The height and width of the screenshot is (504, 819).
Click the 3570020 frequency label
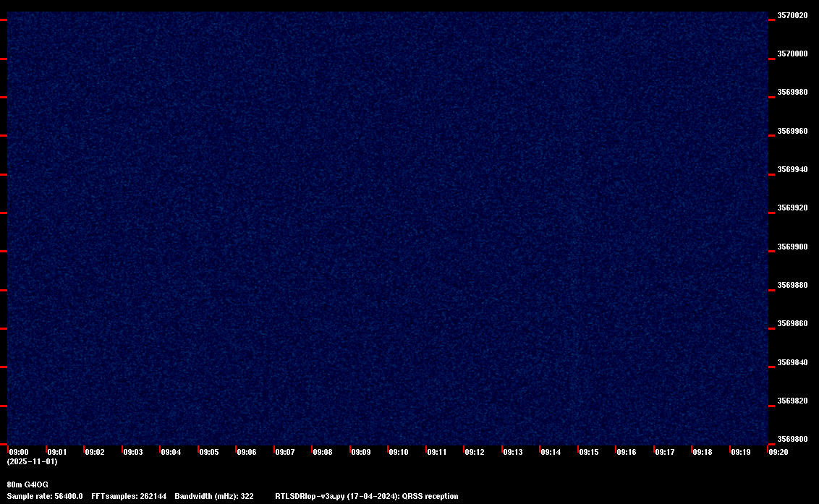(x=792, y=16)
